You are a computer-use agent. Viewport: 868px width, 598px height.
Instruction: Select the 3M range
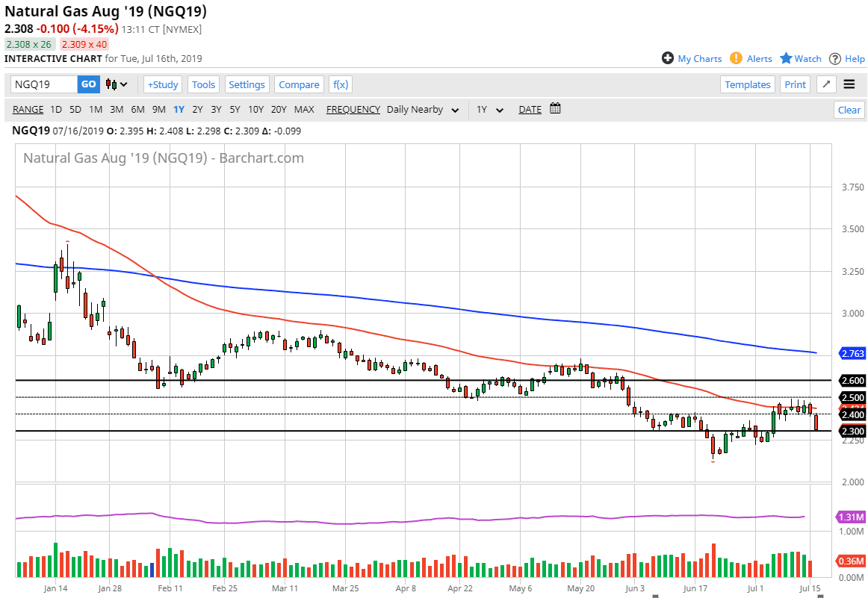click(117, 110)
